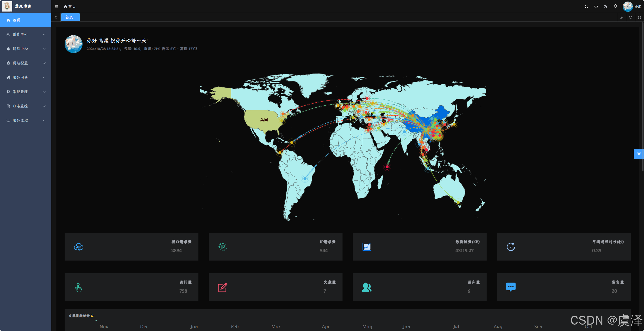
Task: Expand the 日志监控 sidebar menu
Action: click(x=26, y=106)
